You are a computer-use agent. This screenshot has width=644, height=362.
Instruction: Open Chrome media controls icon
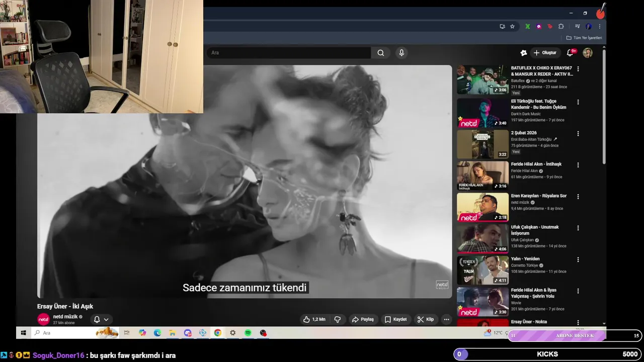578,26
